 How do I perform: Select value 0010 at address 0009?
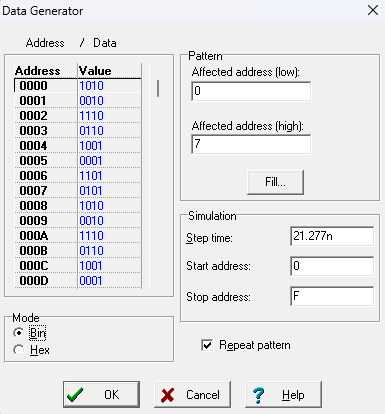(x=109, y=221)
